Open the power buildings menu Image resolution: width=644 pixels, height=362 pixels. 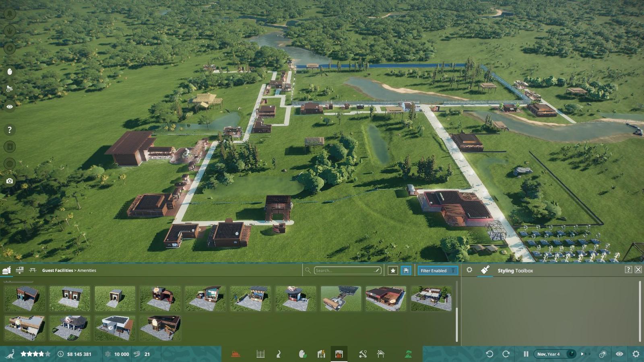[x=321, y=354]
